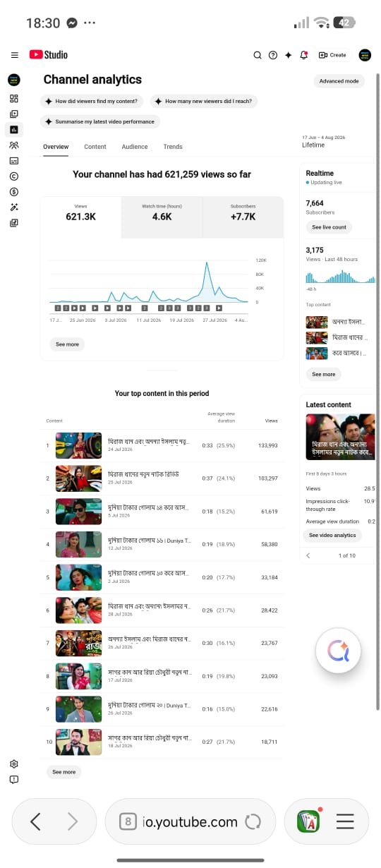Click Send feedback icon in sidebar

pos(13,779)
